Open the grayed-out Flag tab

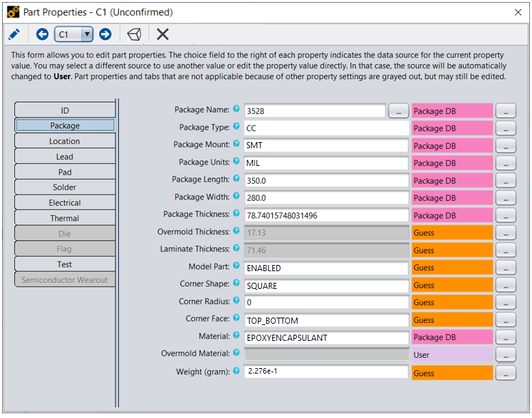[x=65, y=249]
